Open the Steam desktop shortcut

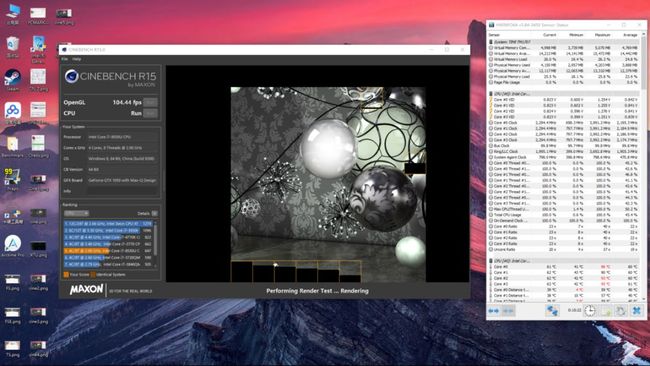coord(12,79)
